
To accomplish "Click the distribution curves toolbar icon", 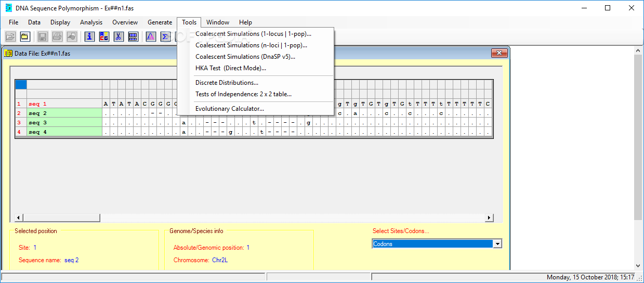I will [151, 36].
